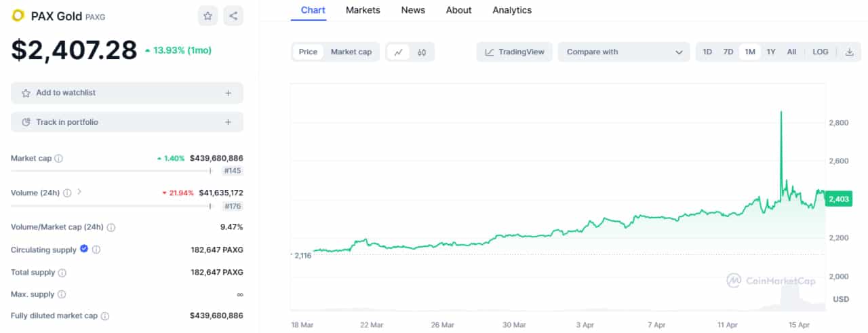Switch to line chart view icon
Screen dimensions: 868x333
399,52
